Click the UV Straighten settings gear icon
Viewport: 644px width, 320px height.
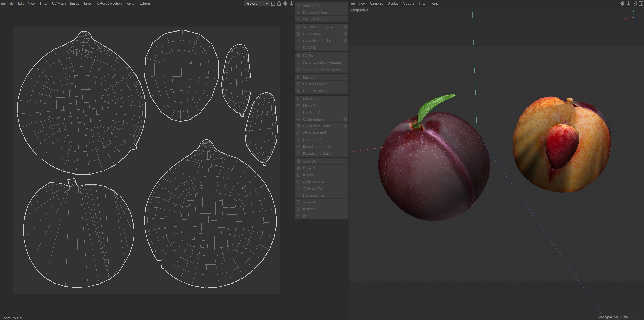345,119
